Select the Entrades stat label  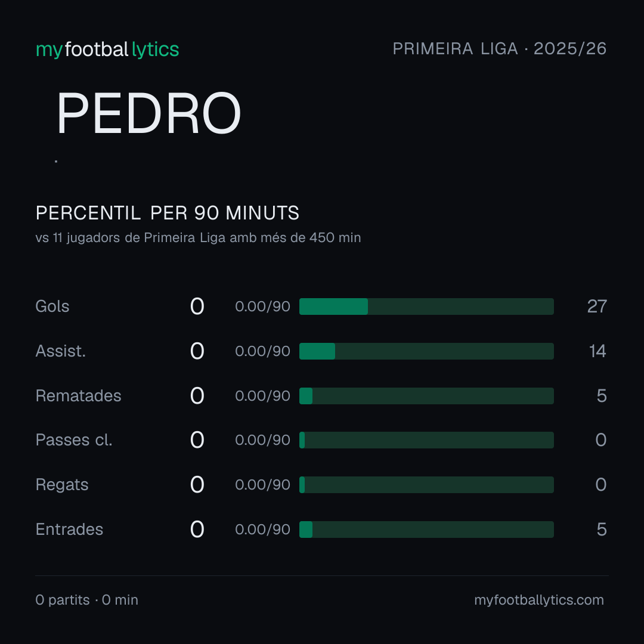69,530
